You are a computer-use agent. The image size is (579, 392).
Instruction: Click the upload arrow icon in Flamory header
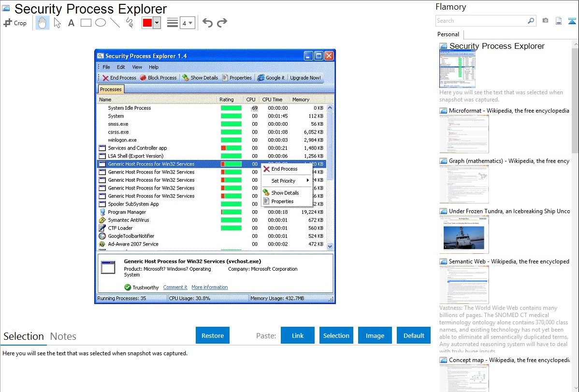click(572, 21)
